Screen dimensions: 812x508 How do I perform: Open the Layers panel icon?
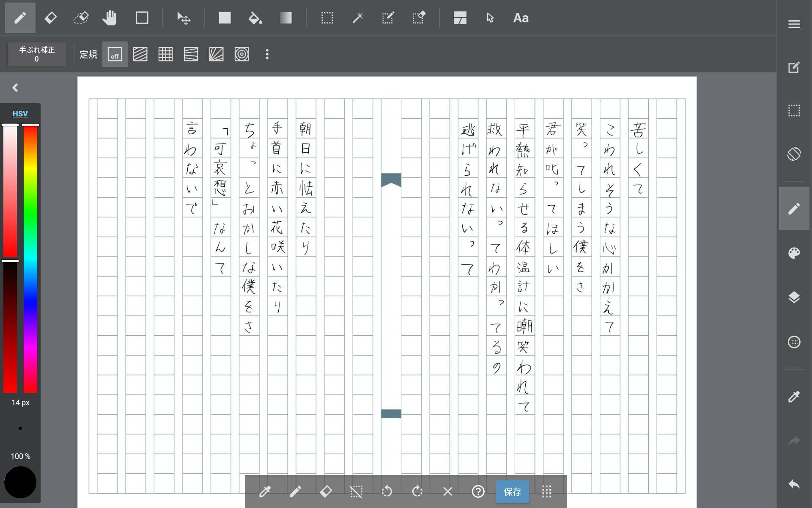click(794, 298)
